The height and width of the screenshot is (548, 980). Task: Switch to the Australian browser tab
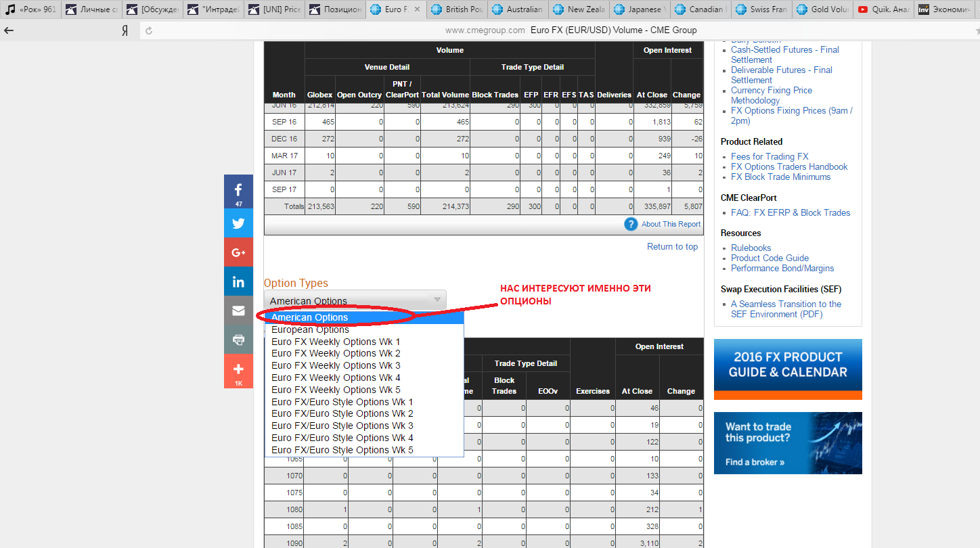(518, 9)
